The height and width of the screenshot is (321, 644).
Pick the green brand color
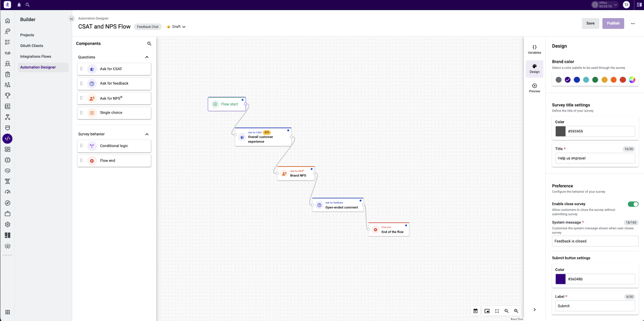pos(595,80)
